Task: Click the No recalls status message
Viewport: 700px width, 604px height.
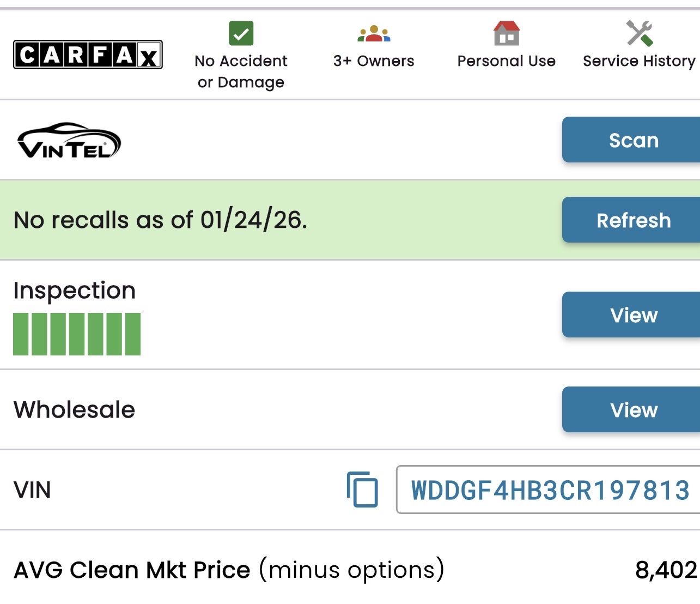Action: 160,220
